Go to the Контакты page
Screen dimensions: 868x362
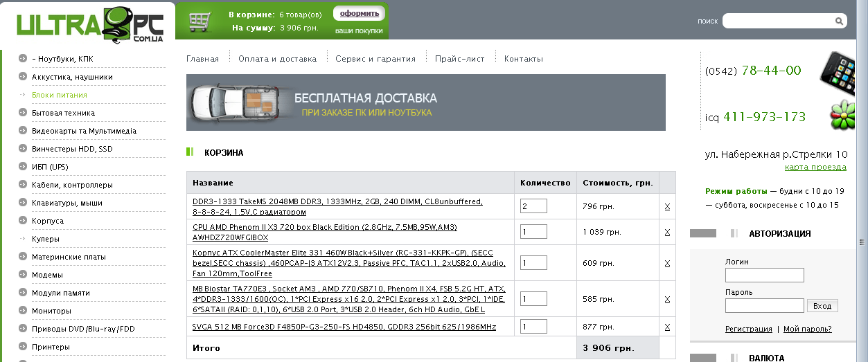[x=523, y=59]
